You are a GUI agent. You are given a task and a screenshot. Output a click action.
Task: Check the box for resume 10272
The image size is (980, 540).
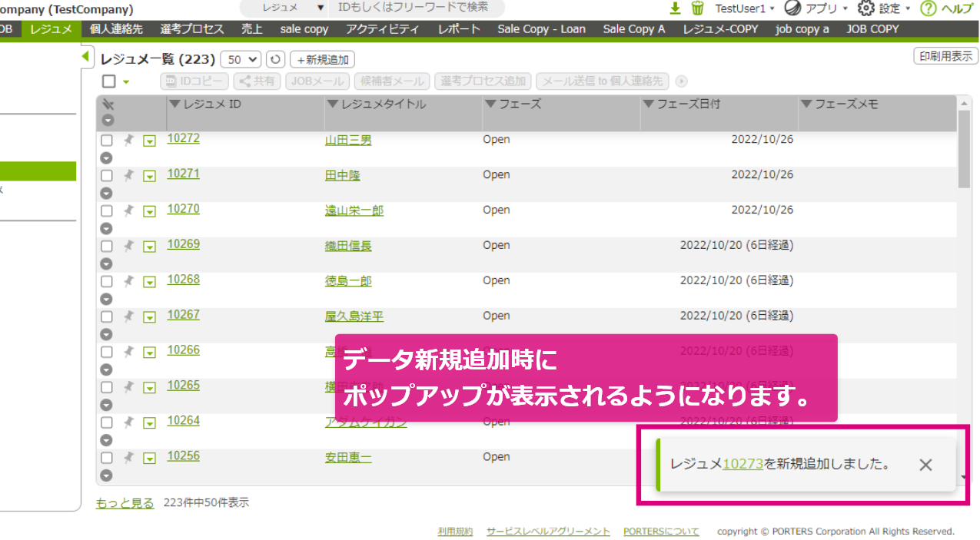pos(107,141)
